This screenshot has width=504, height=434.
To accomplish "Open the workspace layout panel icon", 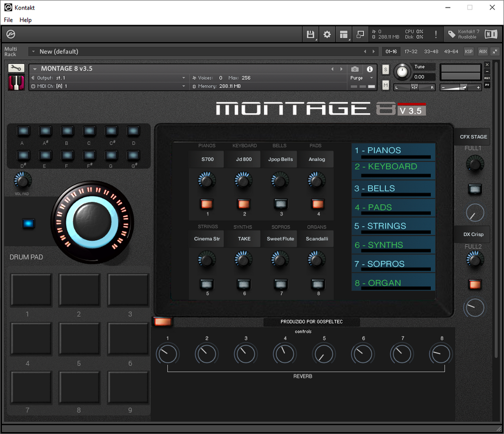I will pos(344,35).
